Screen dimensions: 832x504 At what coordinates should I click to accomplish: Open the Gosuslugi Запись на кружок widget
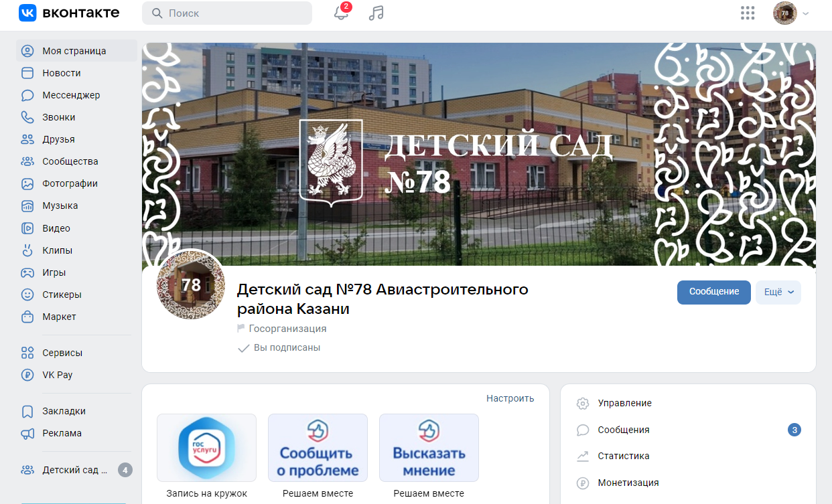pos(206,448)
